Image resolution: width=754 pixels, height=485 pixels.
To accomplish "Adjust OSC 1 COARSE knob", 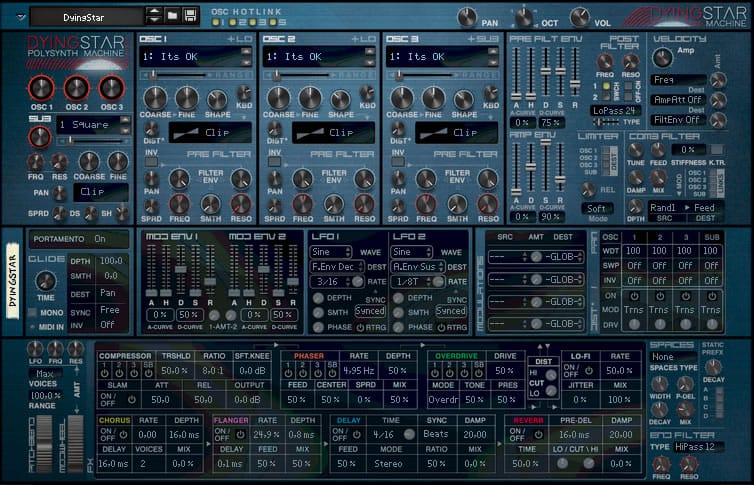I will click(155, 98).
